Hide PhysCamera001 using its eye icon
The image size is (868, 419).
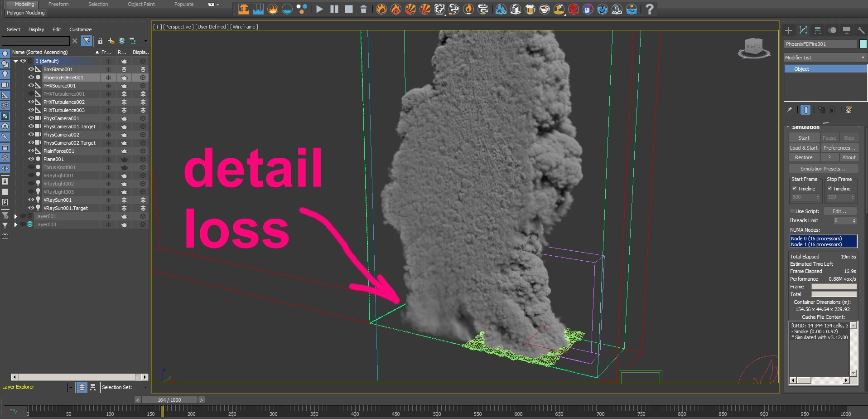pos(31,118)
